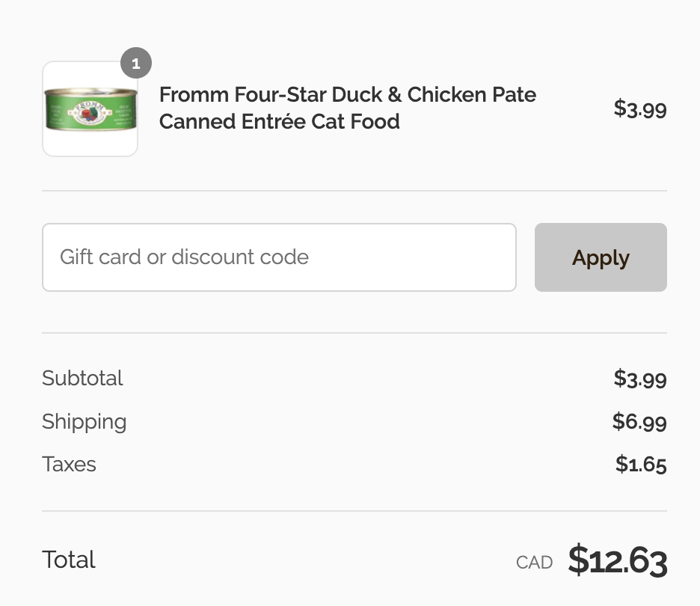Image resolution: width=700 pixels, height=606 pixels.
Task: Select the Taxes amount $1.65
Action: pyautogui.click(x=641, y=465)
